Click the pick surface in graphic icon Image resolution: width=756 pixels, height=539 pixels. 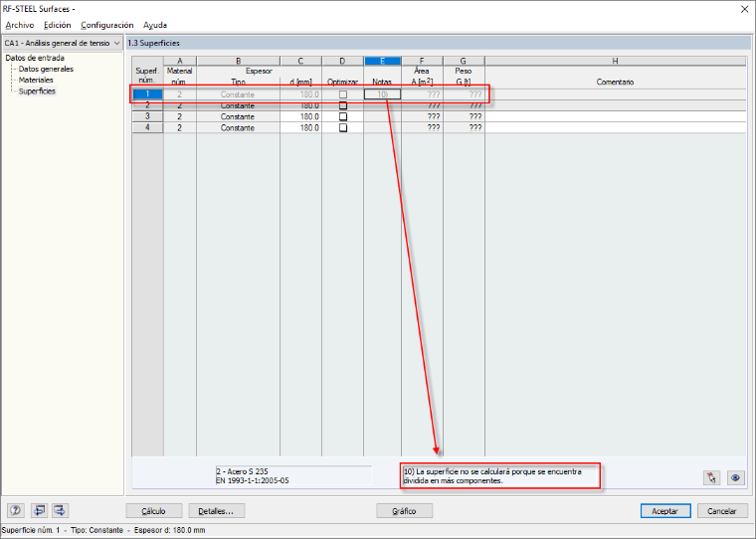(711, 477)
